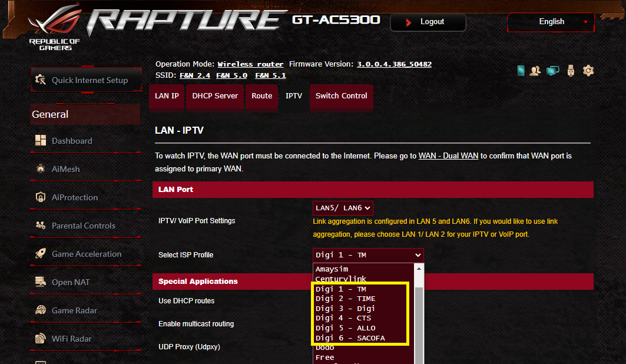
Task: Click the Logout button
Action: [x=428, y=22]
